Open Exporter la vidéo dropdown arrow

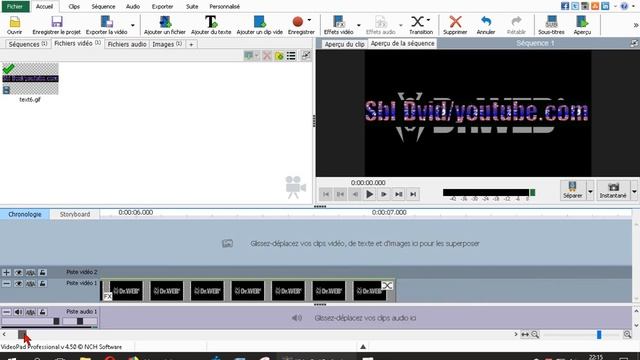click(133, 25)
